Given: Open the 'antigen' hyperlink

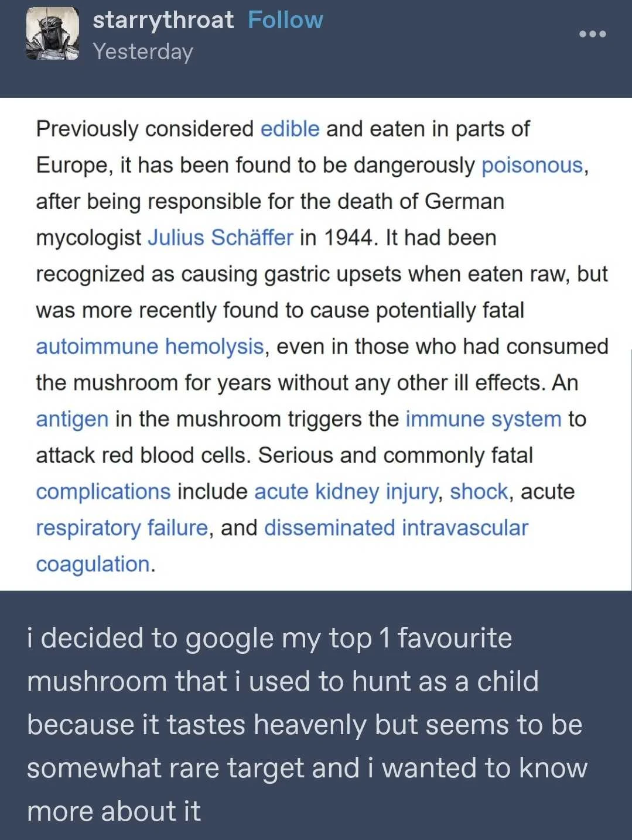Looking at the screenshot, I should pos(72,419).
